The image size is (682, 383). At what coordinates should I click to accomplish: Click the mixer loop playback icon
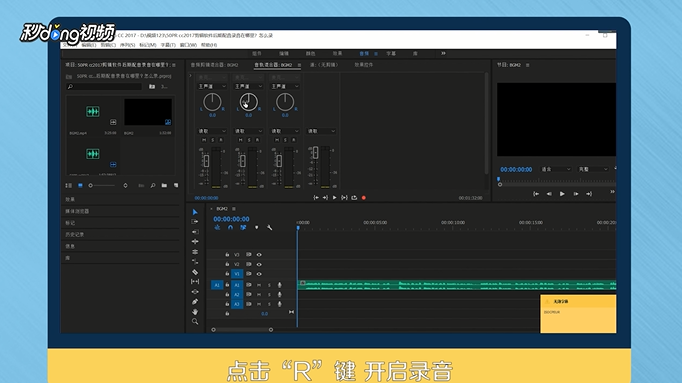(x=354, y=198)
